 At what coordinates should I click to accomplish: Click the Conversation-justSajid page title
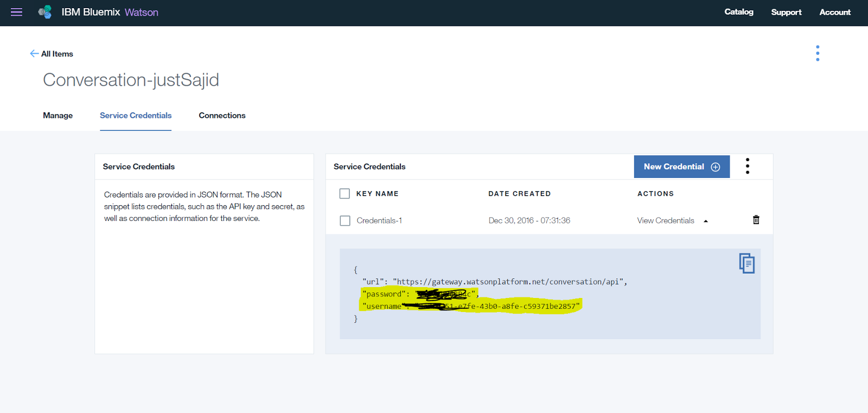pyautogui.click(x=131, y=80)
